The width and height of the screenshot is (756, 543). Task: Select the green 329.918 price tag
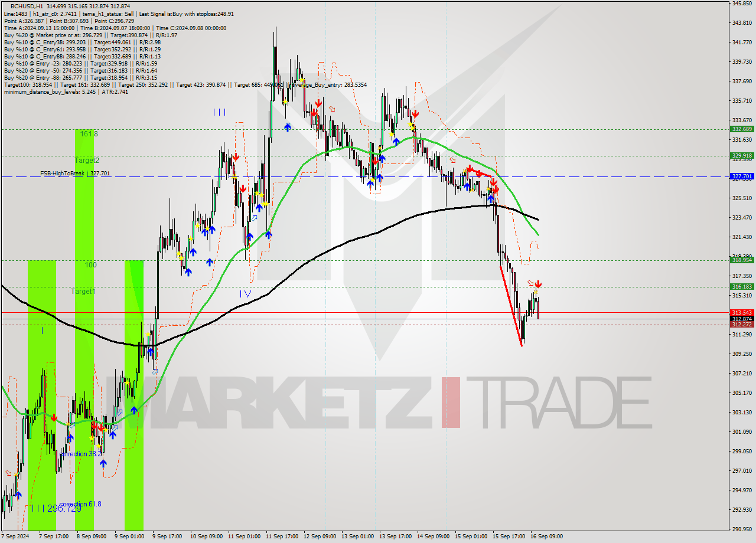(x=742, y=156)
